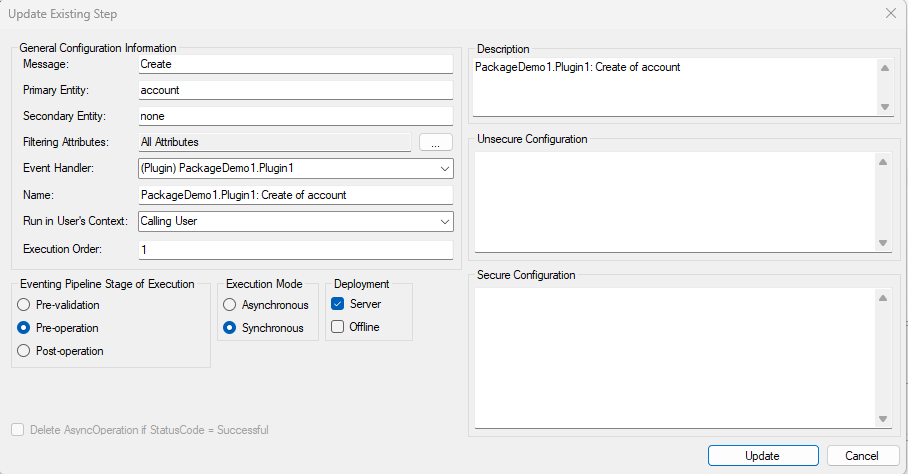The width and height of the screenshot is (908, 474).
Task: Click the Filtering Attributes ellipsis button
Action: [x=435, y=143]
